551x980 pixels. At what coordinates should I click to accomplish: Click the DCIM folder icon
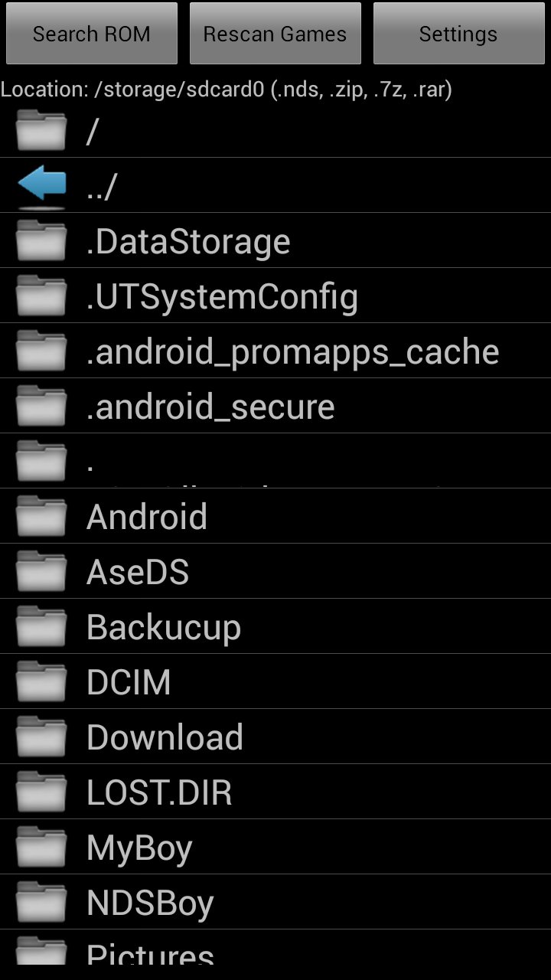point(41,682)
